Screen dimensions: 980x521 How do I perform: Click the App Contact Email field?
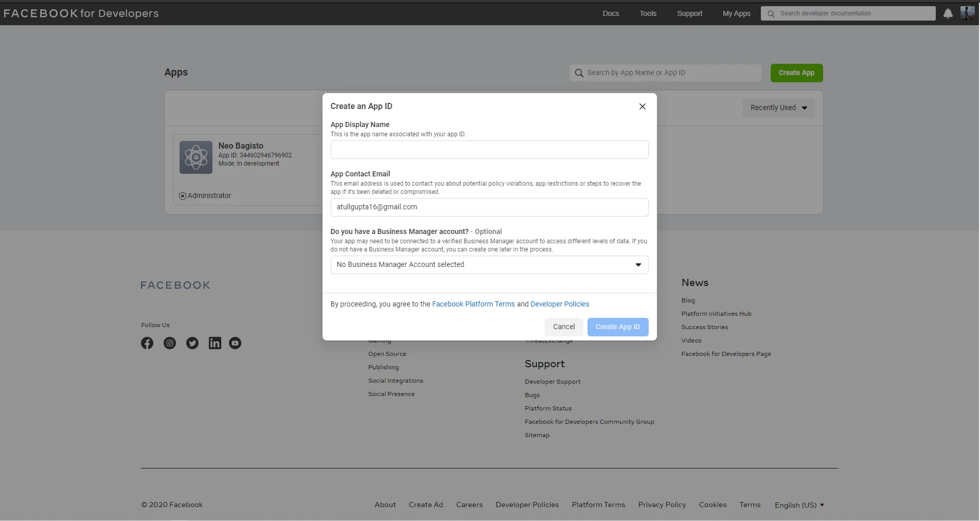(489, 207)
